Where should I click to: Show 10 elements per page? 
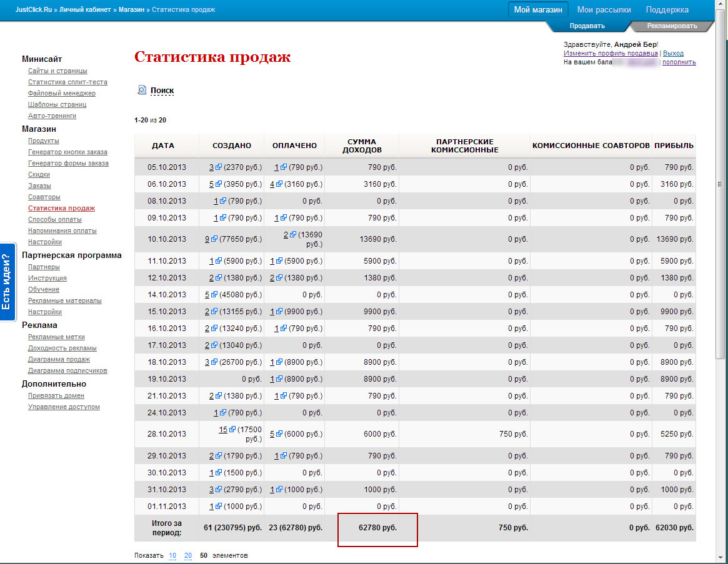point(172,555)
